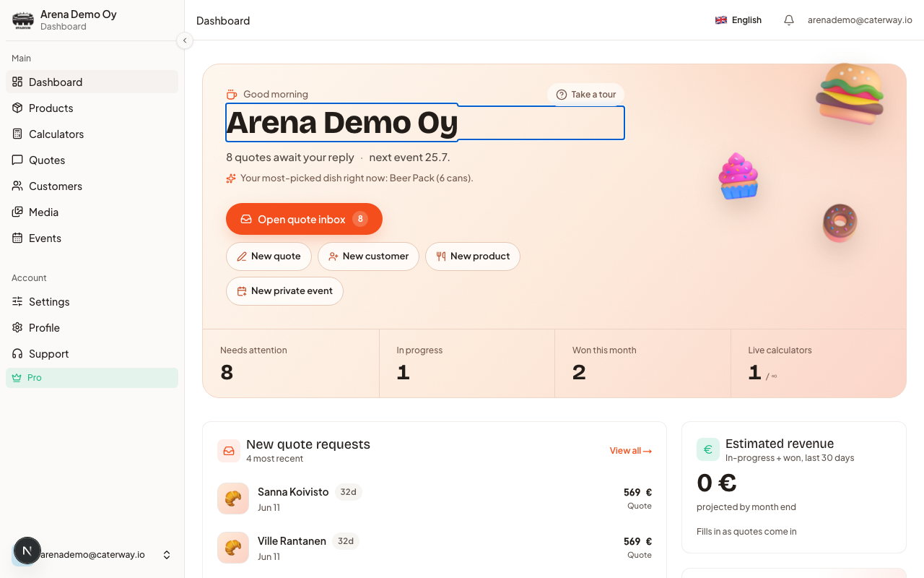Open Media in the sidebar menu
The image size is (924, 578).
click(92, 212)
